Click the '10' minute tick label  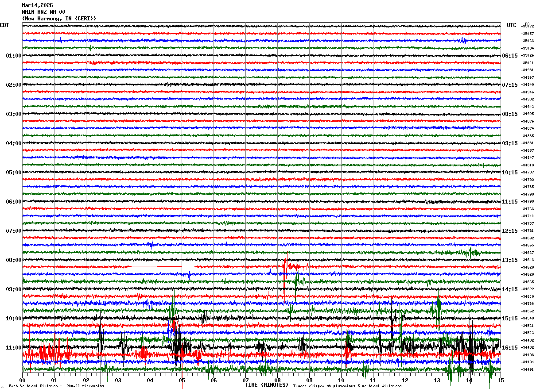(342, 380)
